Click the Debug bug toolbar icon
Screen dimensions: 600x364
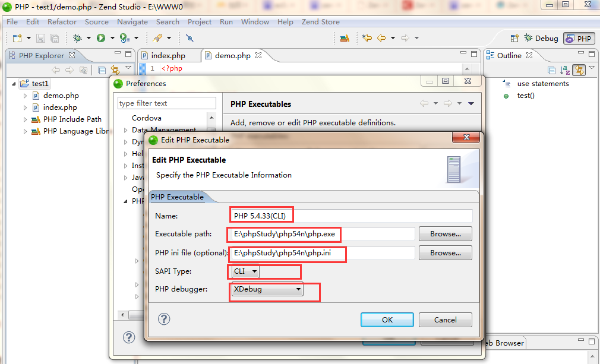pos(78,38)
